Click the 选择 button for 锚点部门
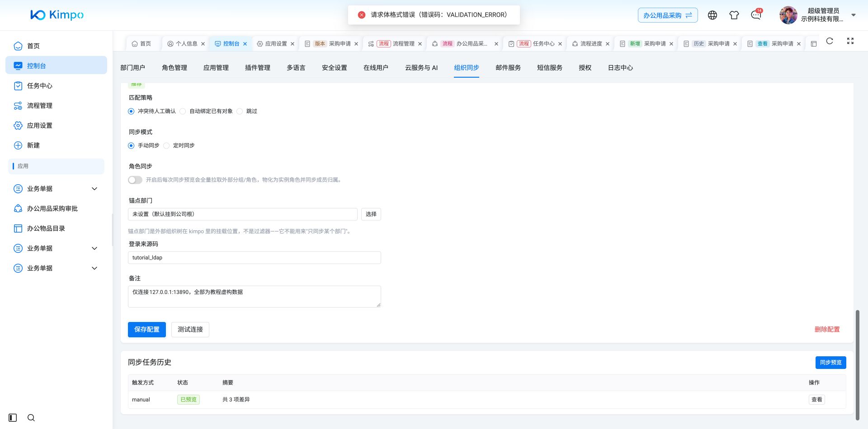The width and height of the screenshot is (868, 429). tap(371, 214)
